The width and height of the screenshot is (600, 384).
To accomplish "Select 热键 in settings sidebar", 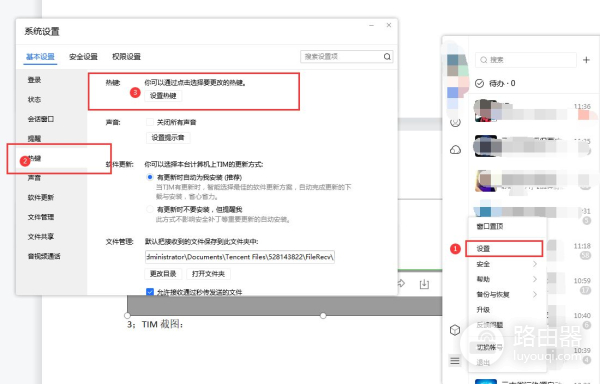I will coord(51,158).
